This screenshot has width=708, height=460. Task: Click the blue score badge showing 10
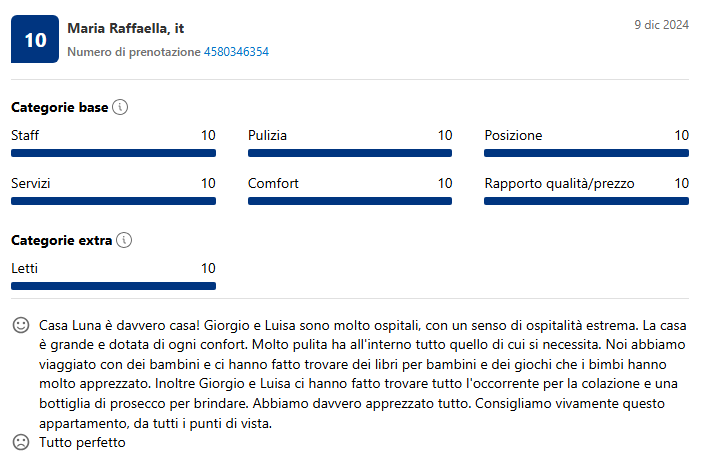tap(35, 40)
